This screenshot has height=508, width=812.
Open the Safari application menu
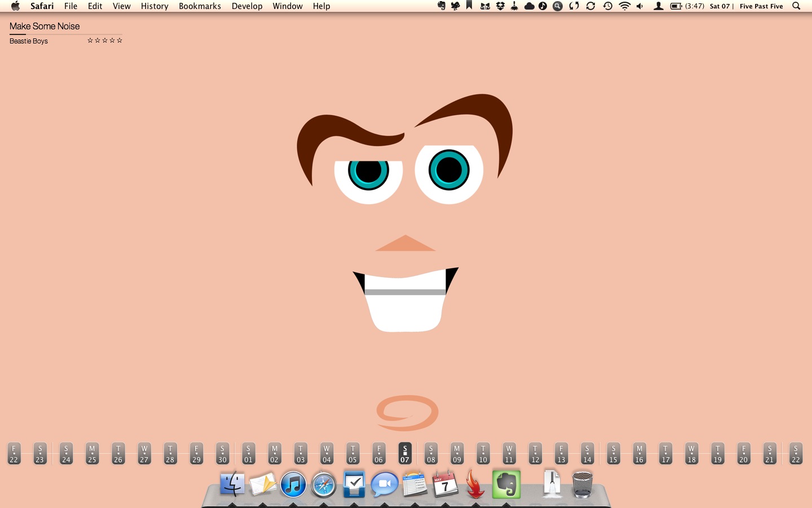[42, 6]
